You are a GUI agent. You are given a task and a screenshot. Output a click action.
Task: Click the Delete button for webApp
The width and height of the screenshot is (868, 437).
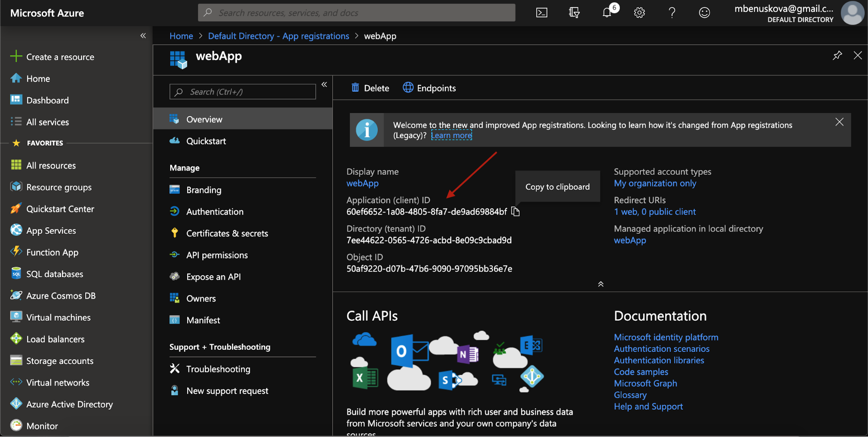(x=370, y=87)
